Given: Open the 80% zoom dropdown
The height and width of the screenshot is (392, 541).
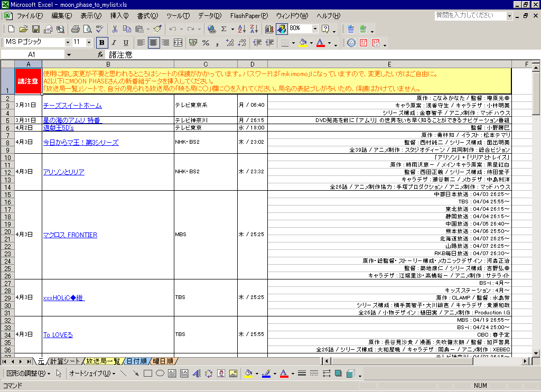Looking at the screenshot, I should click(315, 29).
